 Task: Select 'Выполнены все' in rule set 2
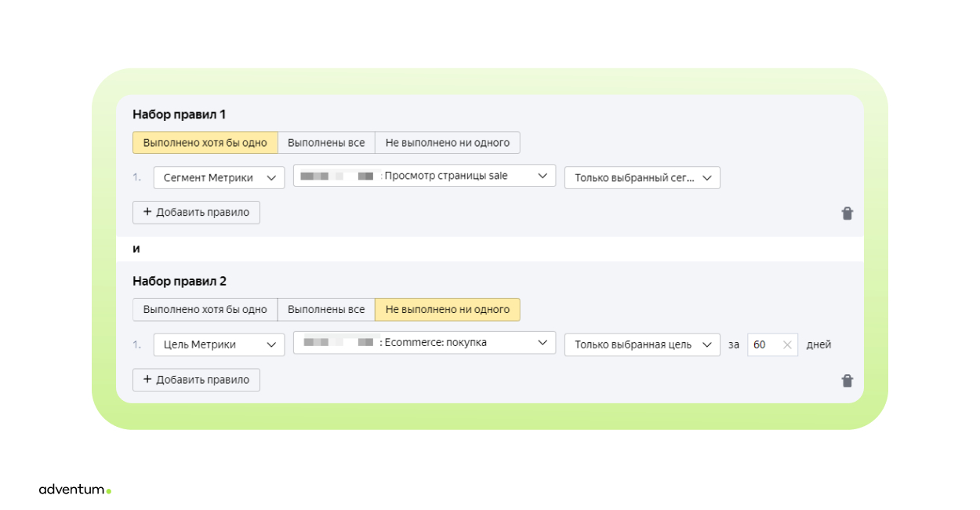tap(326, 309)
